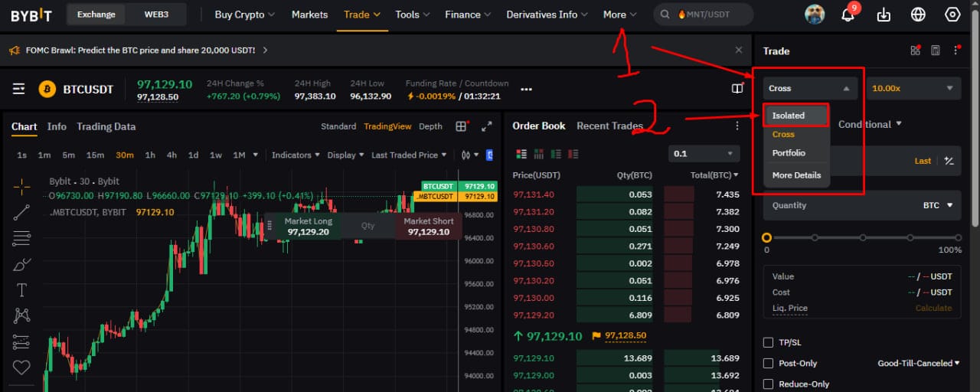Expand the chart to fullscreen
980x392 pixels.
click(486, 126)
